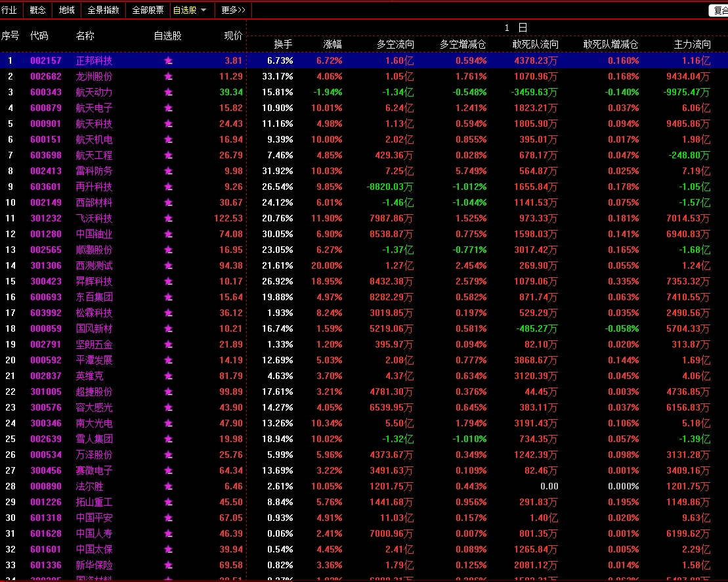Open stock 中国太保

95,550
